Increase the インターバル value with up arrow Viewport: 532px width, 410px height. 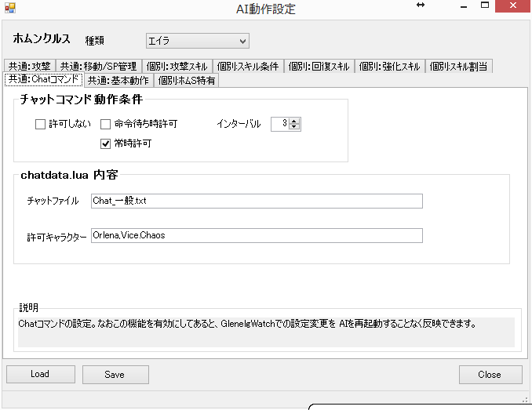click(294, 121)
